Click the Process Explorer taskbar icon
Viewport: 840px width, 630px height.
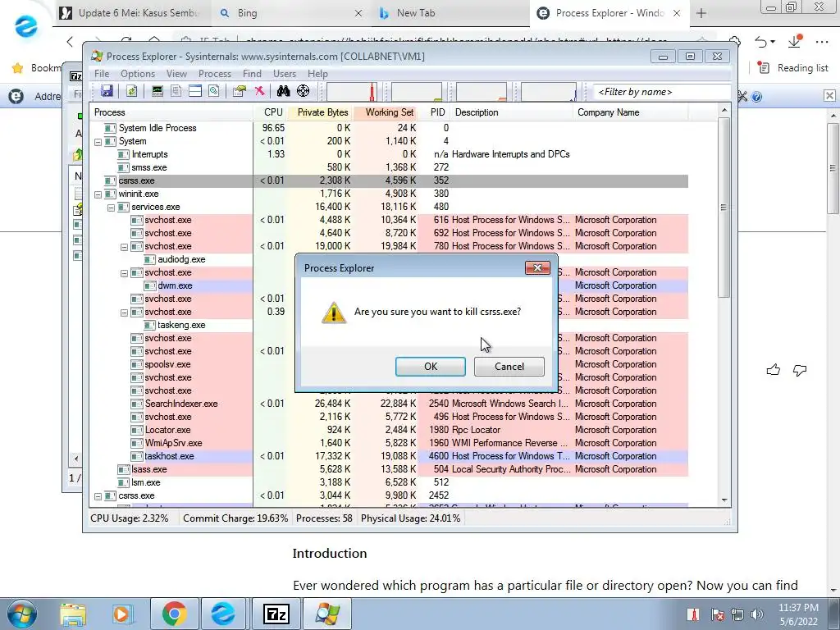pyautogui.click(x=327, y=614)
